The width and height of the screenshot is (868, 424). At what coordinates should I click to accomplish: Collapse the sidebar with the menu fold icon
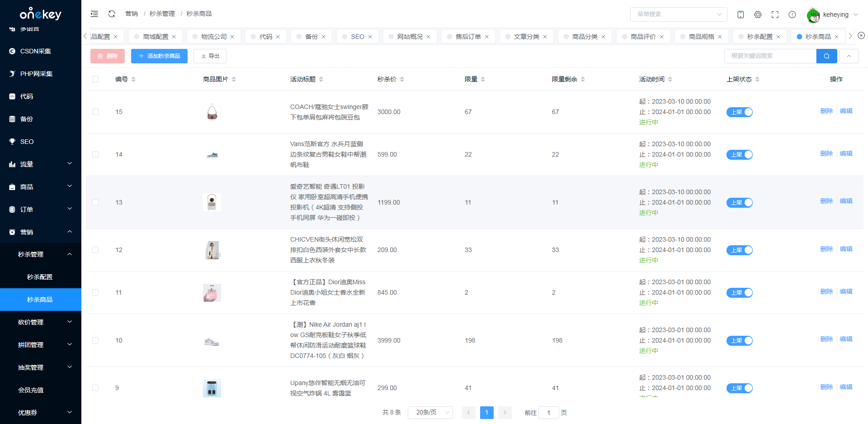click(94, 14)
